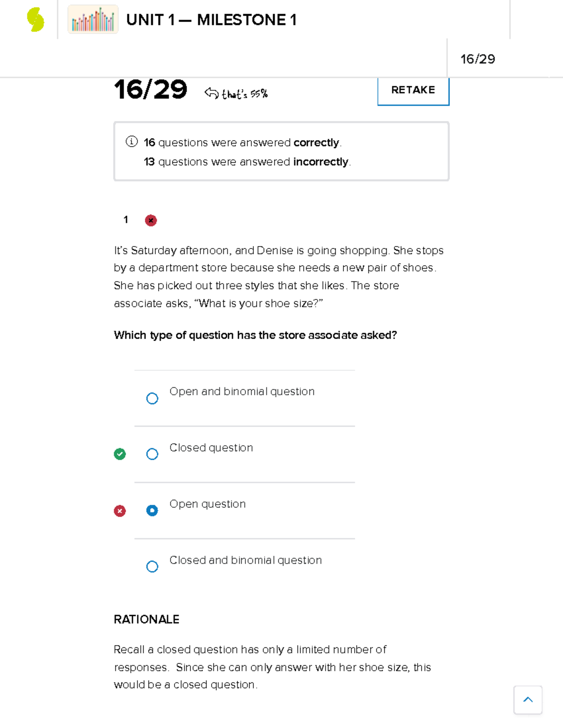This screenshot has height=728, width=563.
Task: Click the RATIONALE section heading
Action: pos(146,619)
